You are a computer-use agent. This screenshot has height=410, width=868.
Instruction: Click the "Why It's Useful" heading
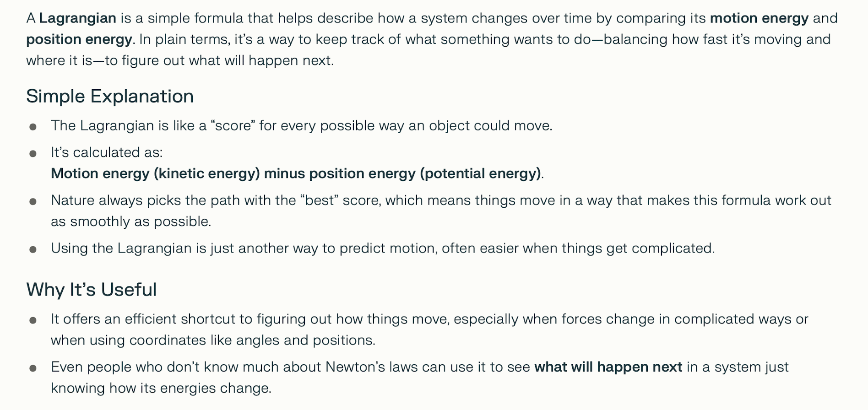92,290
